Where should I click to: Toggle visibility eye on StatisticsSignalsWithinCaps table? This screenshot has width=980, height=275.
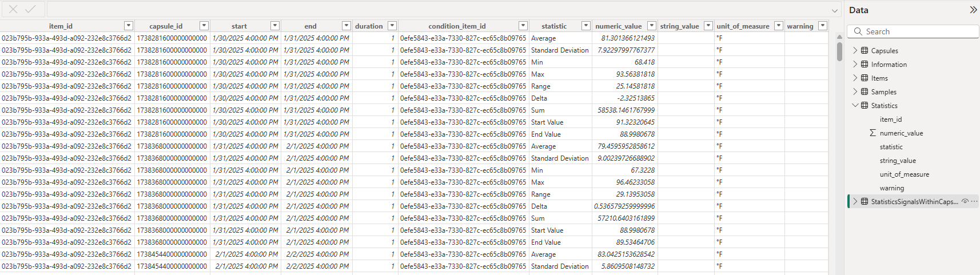(x=965, y=201)
